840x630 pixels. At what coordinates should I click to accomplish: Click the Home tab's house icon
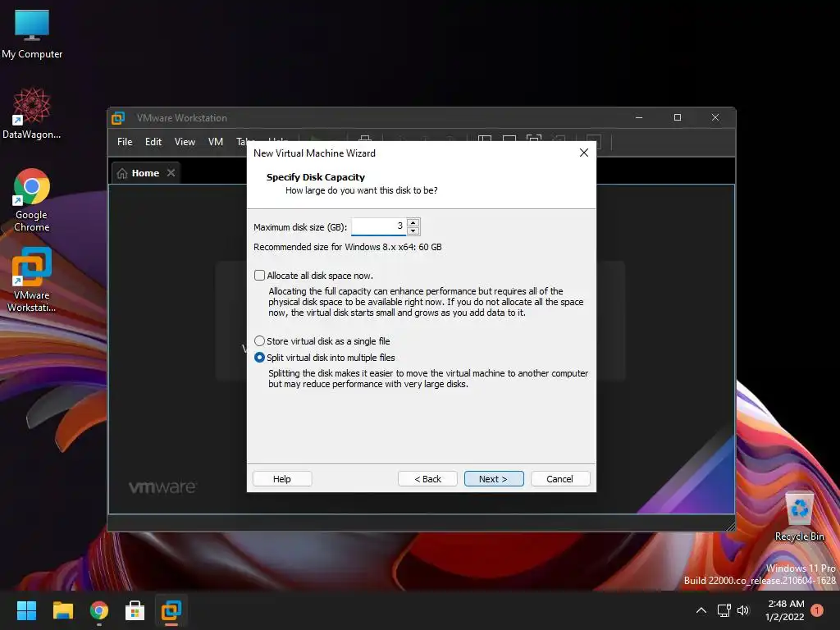[122, 173]
